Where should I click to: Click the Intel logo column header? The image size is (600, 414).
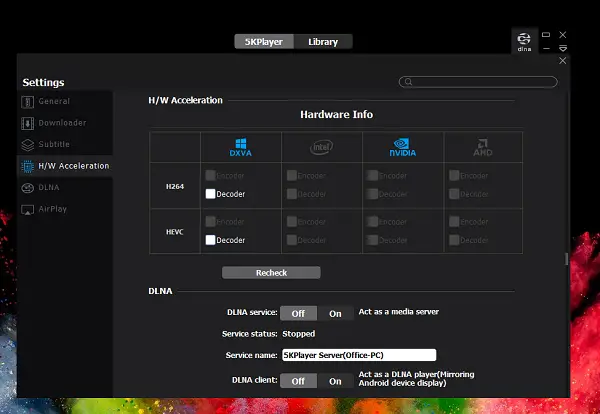[x=321, y=147]
